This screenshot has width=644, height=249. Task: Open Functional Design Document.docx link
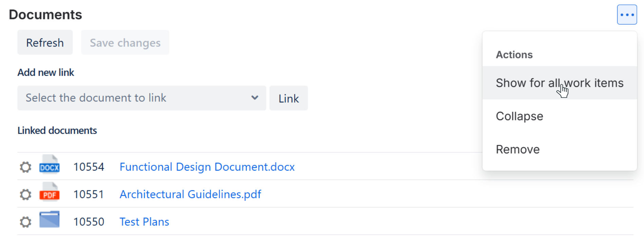click(207, 167)
